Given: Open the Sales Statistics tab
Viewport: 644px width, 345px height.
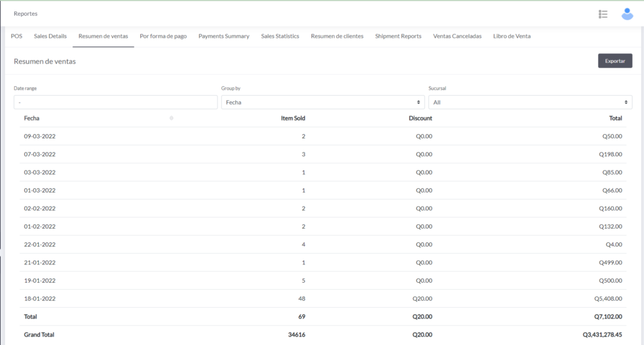Looking at the screenshot, I should [x=280, y=37].
